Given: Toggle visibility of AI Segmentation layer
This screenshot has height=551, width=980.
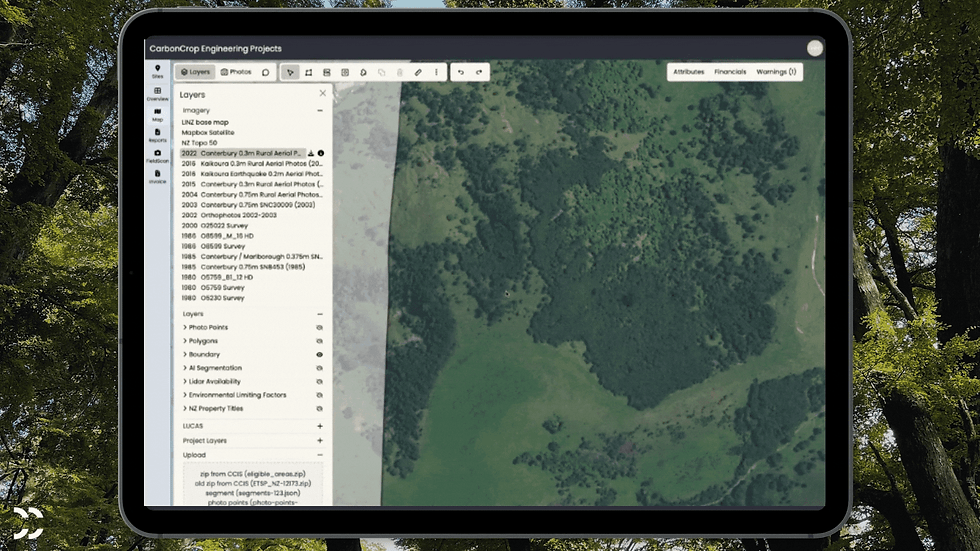Looking at the screenshot, I should coord(319,368).
